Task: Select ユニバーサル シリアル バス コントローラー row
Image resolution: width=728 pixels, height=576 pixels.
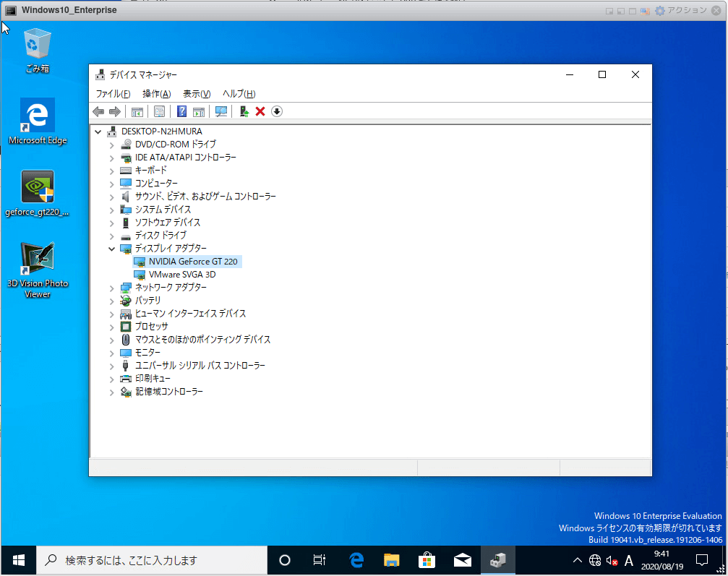Action: coord(193,366)
